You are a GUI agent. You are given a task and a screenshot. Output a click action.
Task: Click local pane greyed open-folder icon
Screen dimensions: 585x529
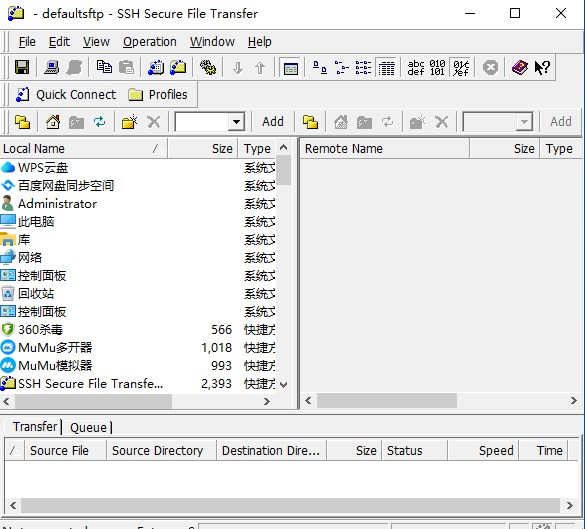pyautogui.click(x=76, y=122)
